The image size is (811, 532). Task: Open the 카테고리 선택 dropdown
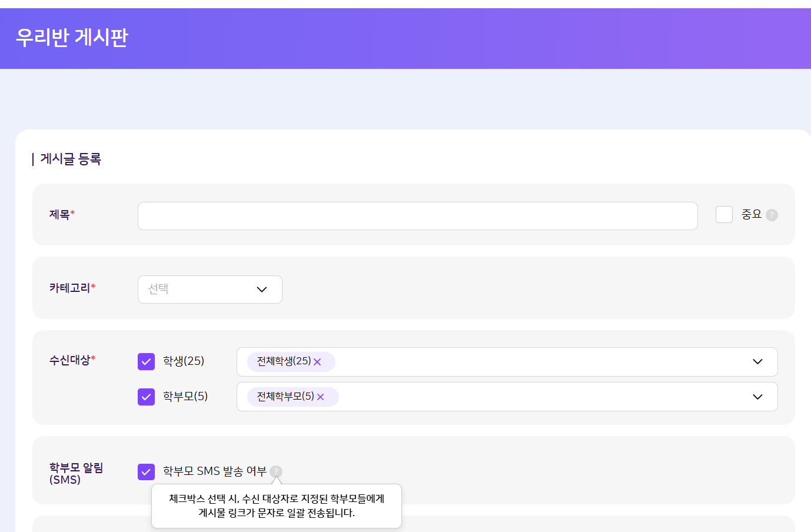[210, 290]
